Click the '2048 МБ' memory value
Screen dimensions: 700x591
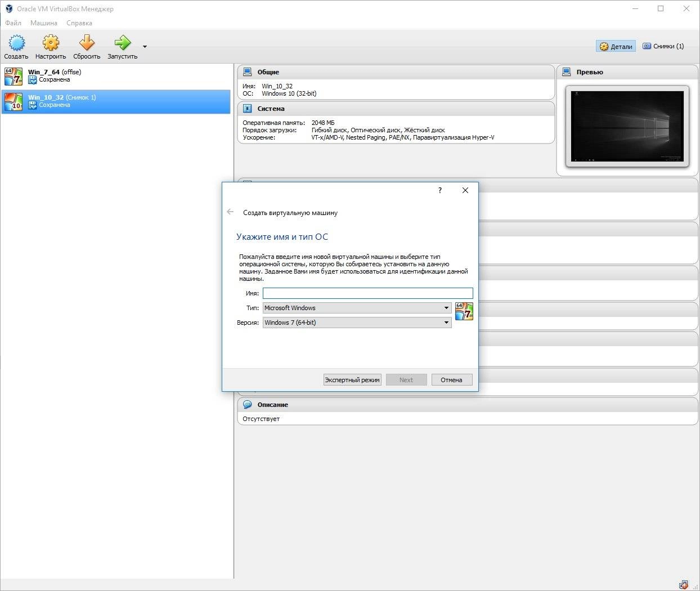pos(323,123)
